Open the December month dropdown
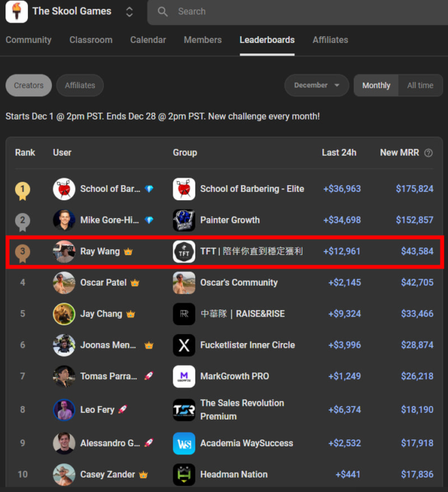Image resolution: width=448 pixels, height=492 pixels. pos(317,85)
